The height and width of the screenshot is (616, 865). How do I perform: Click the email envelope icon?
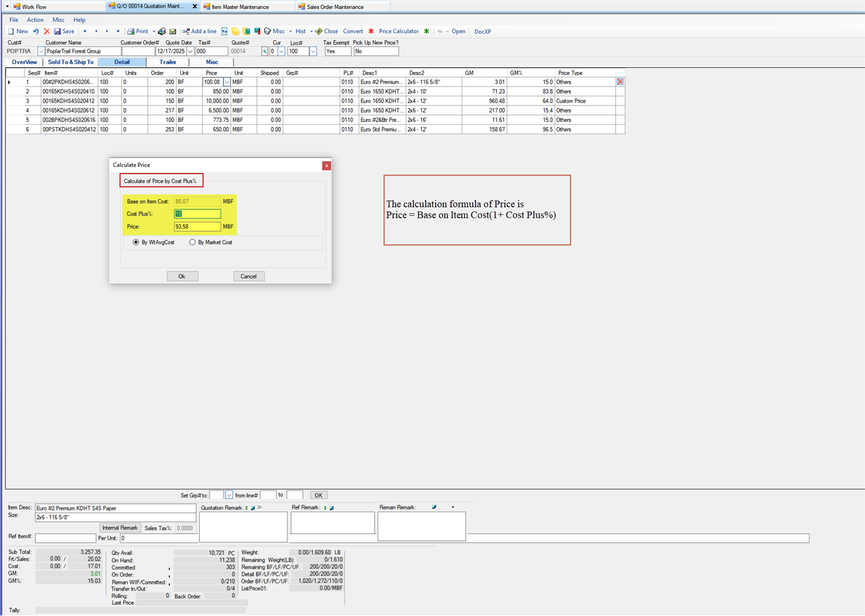pyautogui.click(x=173, y=31)
